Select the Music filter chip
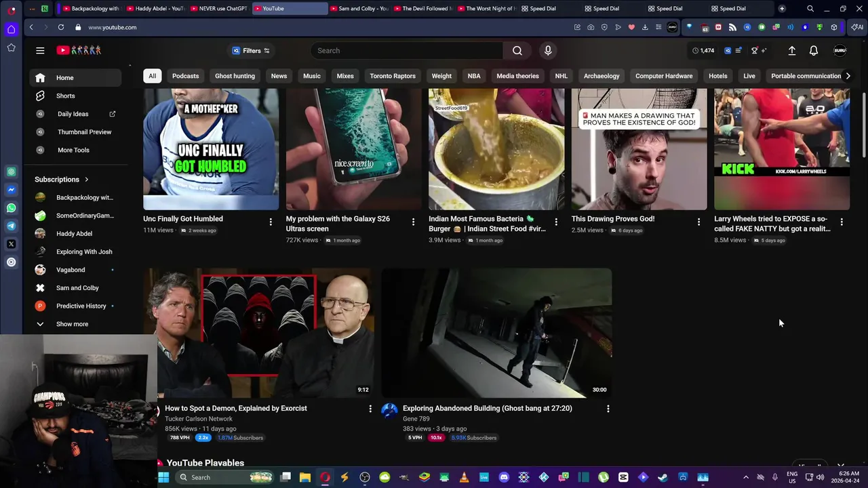The width and height of the screenshot is (868, 488). click(x=312, y=76)
